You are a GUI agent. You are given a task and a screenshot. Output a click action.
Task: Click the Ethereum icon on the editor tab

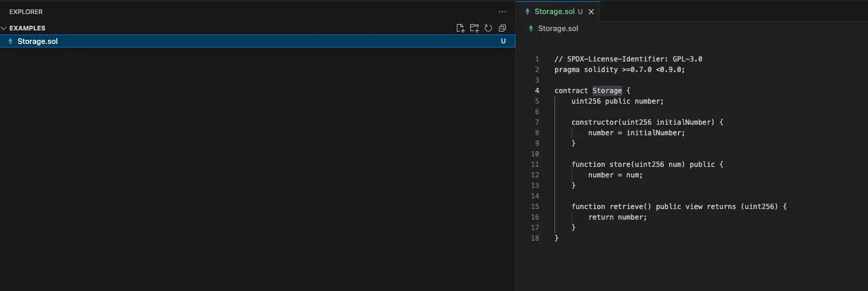(528, 12)
